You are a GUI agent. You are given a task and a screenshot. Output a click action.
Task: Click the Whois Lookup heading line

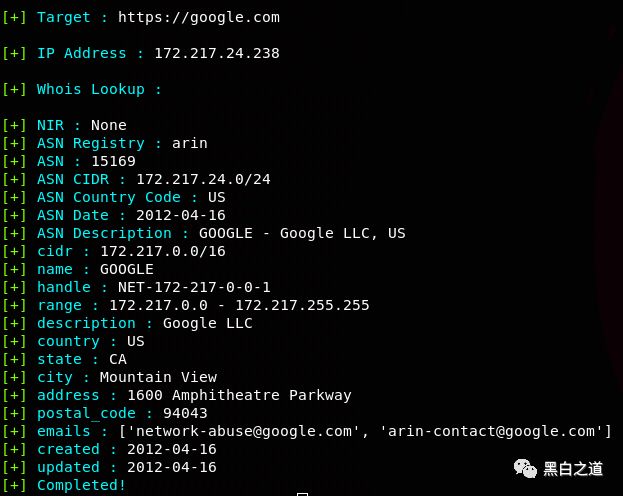pos(98,89)
